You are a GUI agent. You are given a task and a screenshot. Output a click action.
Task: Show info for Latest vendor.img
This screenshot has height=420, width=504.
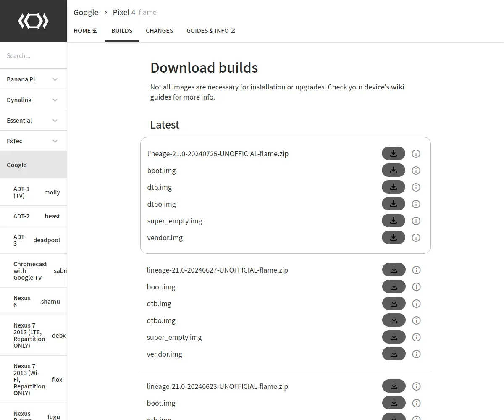pos(416,238)
